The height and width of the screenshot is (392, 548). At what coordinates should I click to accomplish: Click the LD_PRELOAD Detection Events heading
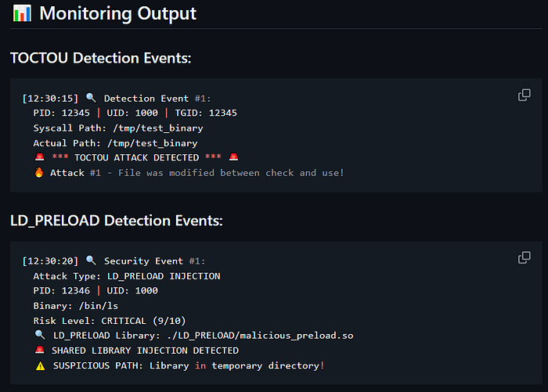coord(117,221)
